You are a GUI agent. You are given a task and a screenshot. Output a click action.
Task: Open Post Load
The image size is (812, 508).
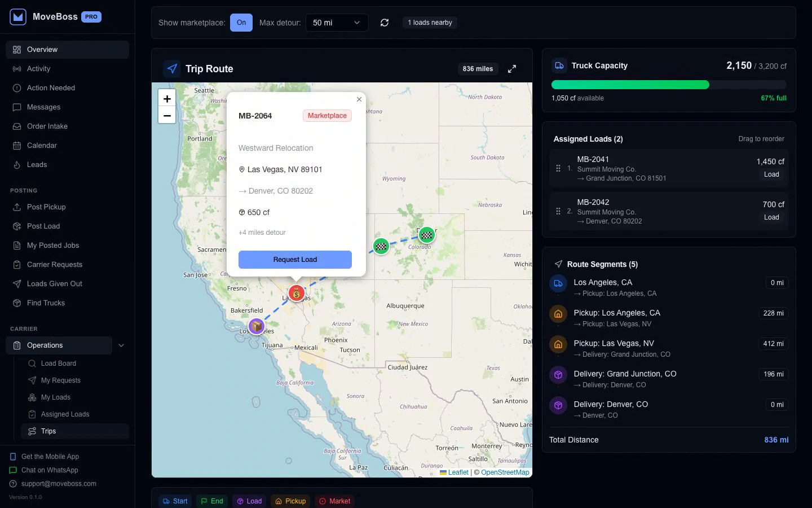(x=67, y=226)
